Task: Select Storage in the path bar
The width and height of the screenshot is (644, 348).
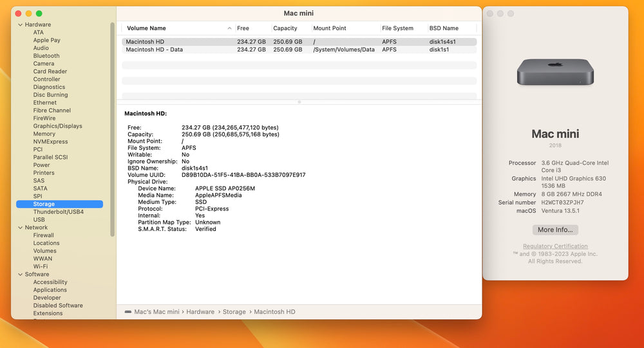Action: click(234, 312)
